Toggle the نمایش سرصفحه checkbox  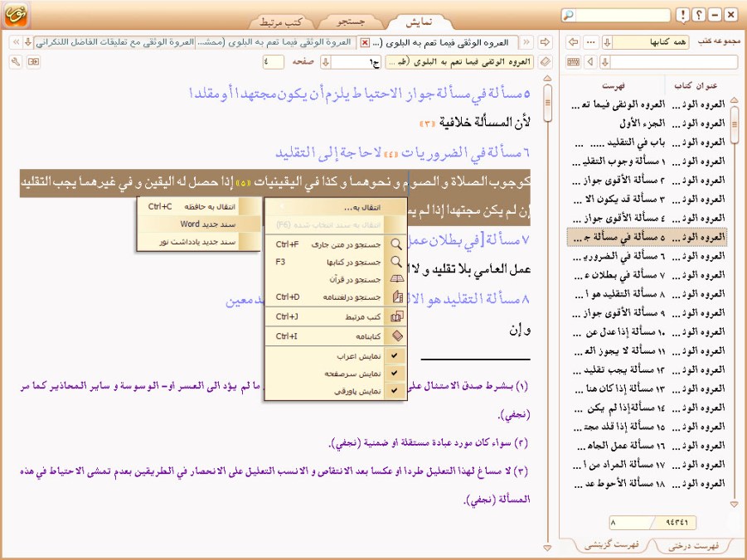pos(395,374)
